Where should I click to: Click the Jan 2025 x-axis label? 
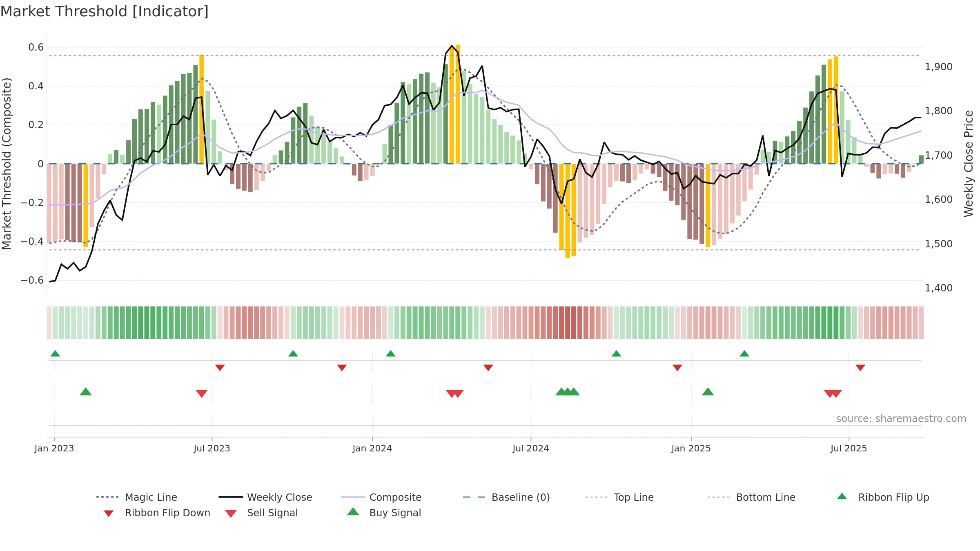pyautogui.click(x=691, y=449)
